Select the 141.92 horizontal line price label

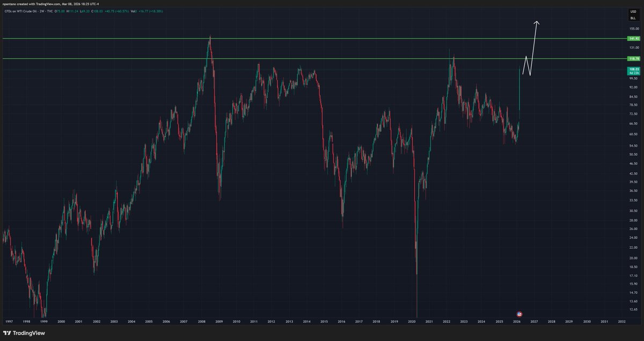pos(634,39)
